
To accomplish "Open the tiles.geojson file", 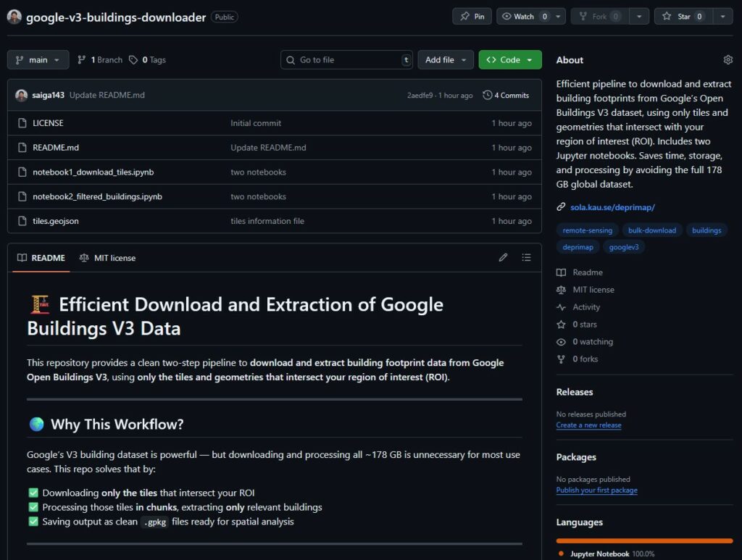I will [55, 221].
